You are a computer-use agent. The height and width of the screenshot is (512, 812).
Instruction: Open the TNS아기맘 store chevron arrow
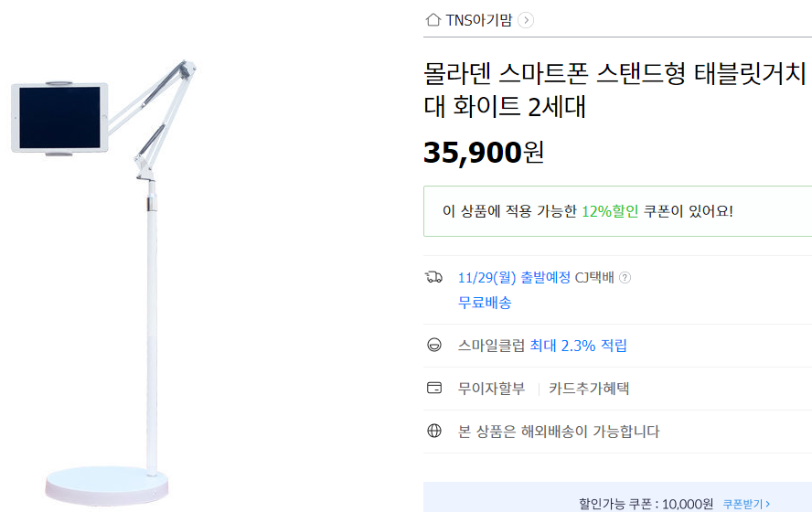(526, 20)
